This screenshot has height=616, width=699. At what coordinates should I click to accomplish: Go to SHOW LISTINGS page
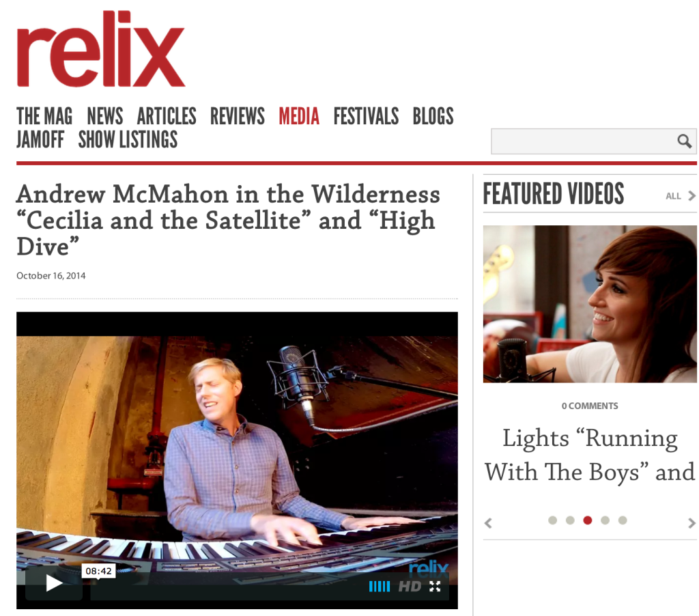(128, 139)
